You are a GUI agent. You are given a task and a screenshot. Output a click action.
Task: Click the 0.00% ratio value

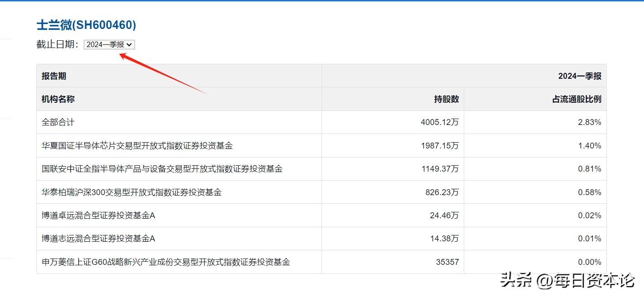590,262
